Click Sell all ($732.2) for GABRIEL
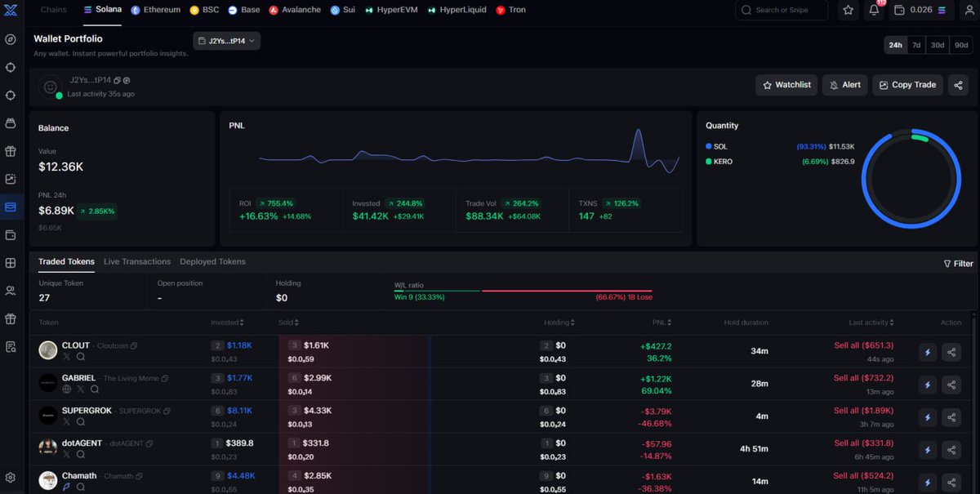This screenshot has width=980, height=494. click(x=863, y=378)
